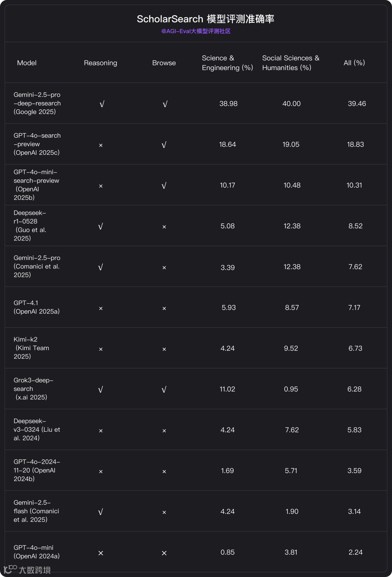Viewport: 392px width, 577px height.
Task: Click the Reasoning checkmark for Gemini-2.5-pro-deep-research
Action: pyautogui.click(x=102, y=104)
